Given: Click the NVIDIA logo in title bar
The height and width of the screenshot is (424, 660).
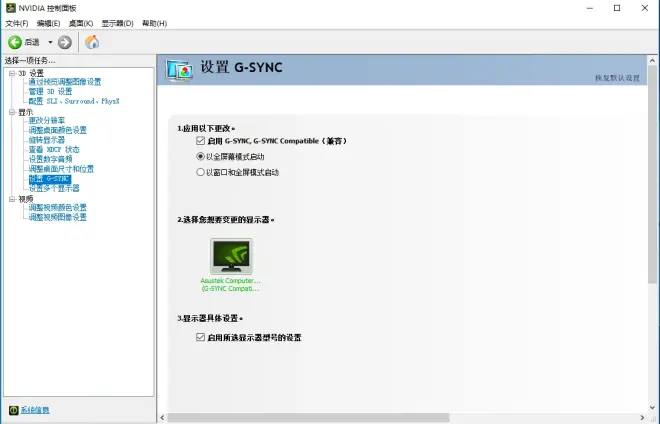Looking at the screenshot, I should (x=9, y=8).
